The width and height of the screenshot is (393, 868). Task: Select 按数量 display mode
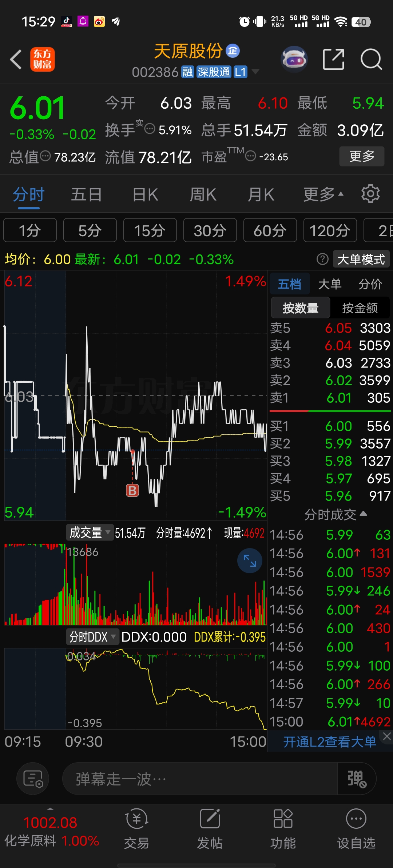tap(301, 308)
